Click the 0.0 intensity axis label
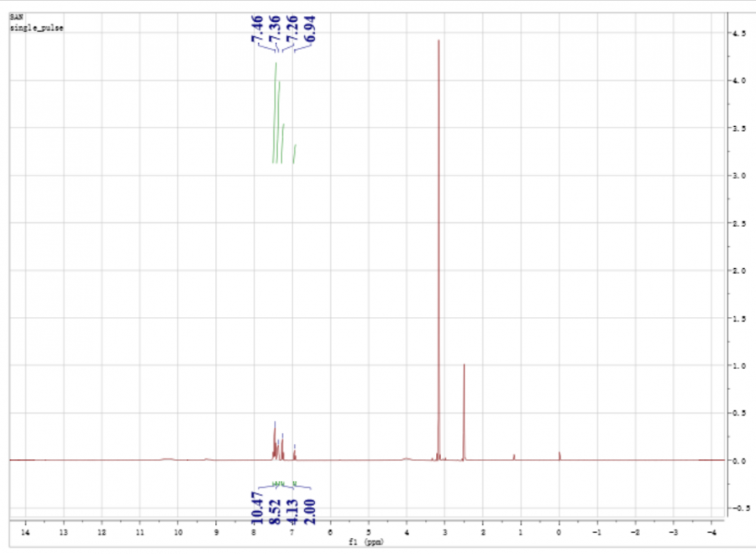This screenshot has height=554, width=756. click(x=739, y=461)
